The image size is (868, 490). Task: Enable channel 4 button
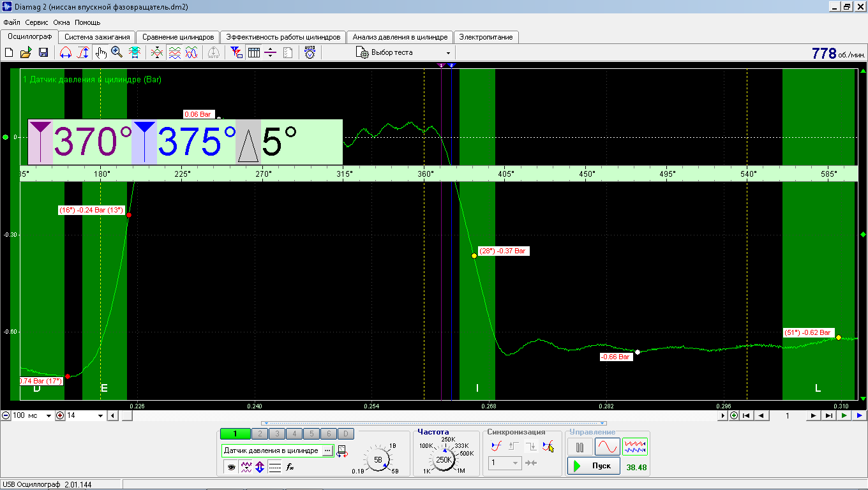[294, 434]
